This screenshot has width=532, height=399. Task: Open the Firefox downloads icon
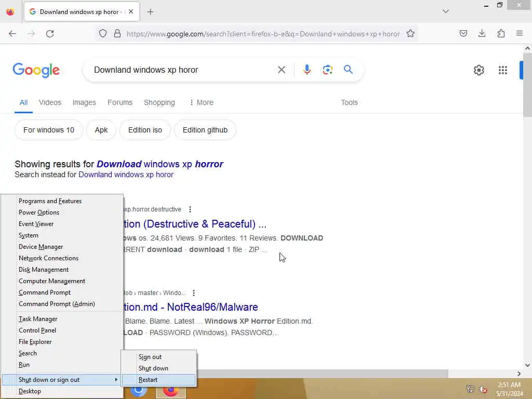[482, 34]
